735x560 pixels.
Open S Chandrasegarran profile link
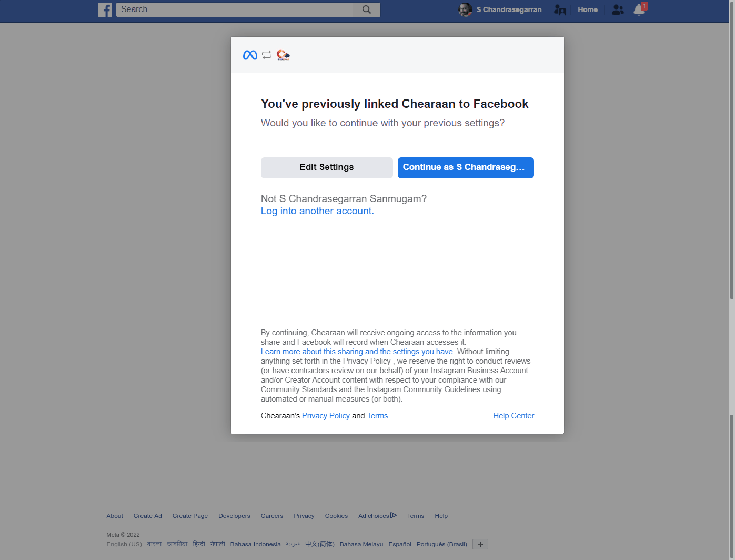coord(509,9)
